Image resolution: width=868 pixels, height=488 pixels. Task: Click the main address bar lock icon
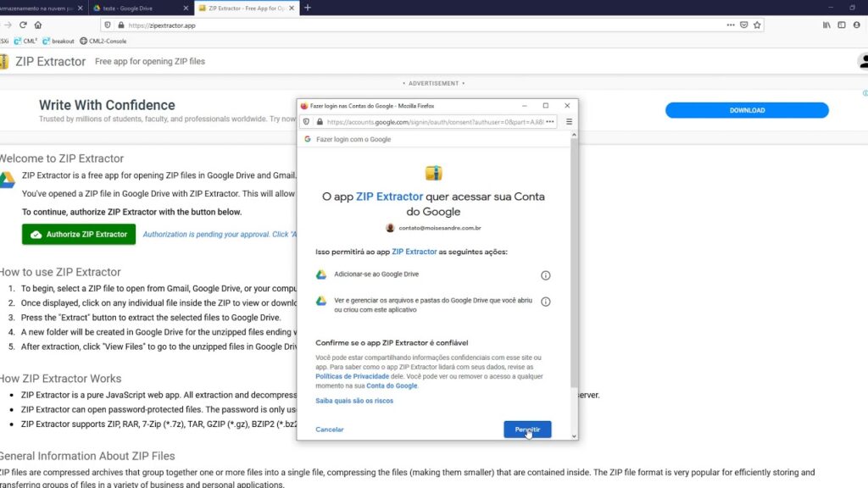(x=121, y=25)
